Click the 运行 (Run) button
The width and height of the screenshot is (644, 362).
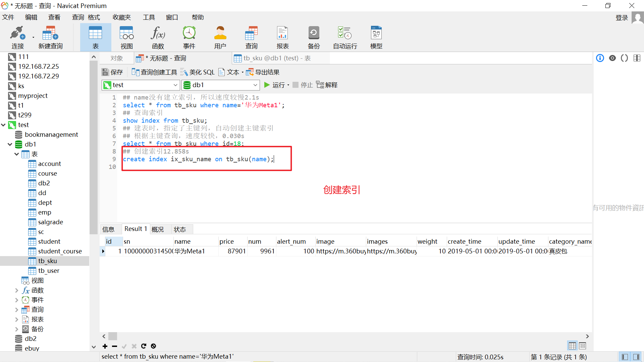275,85
